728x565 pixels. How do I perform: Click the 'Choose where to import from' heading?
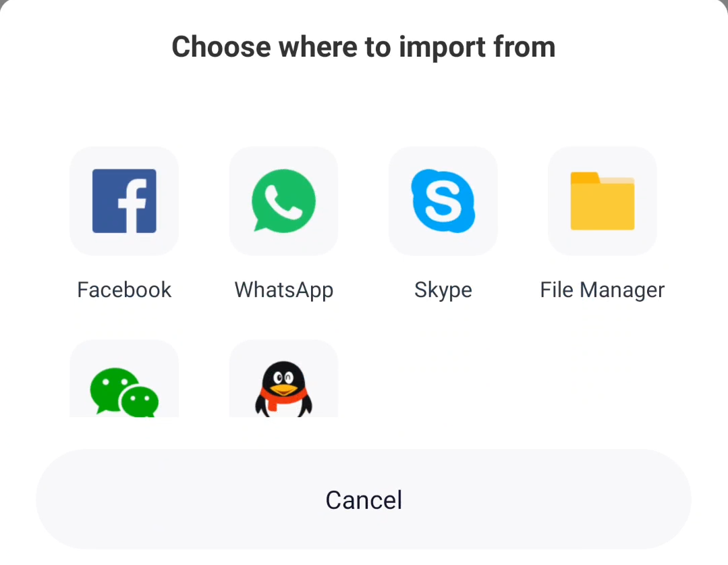point(364,47)
